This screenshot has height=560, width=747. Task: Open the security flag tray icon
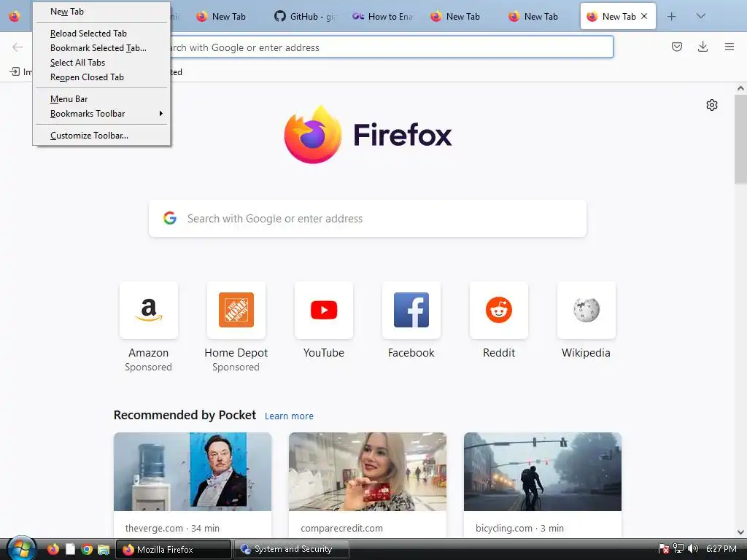coord(664,549)
